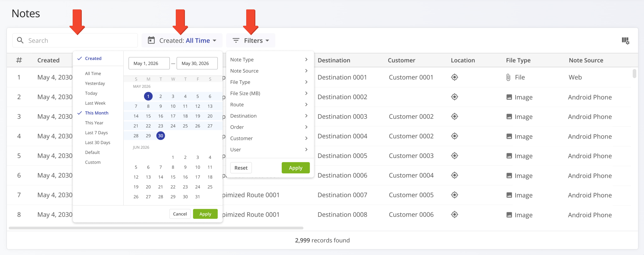Image resolution: width=644 pixels, height=255 pixels.
Task: Cancel the date picker
Action: [x=180, y=214]
